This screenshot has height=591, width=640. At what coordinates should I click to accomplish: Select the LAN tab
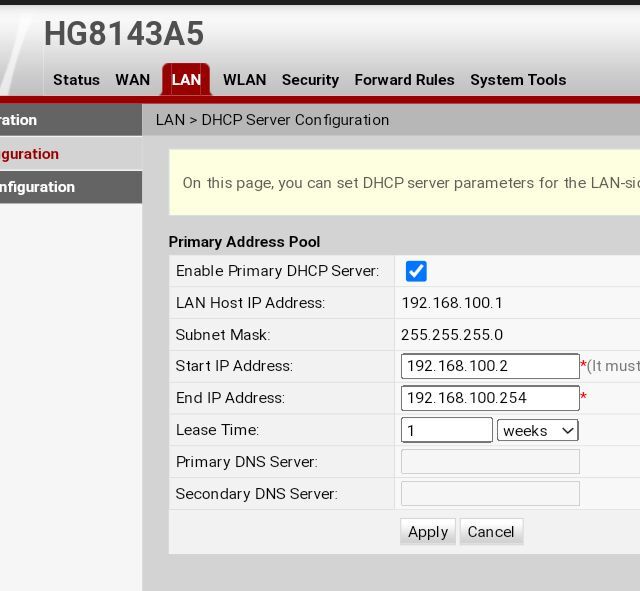[186, 80]
